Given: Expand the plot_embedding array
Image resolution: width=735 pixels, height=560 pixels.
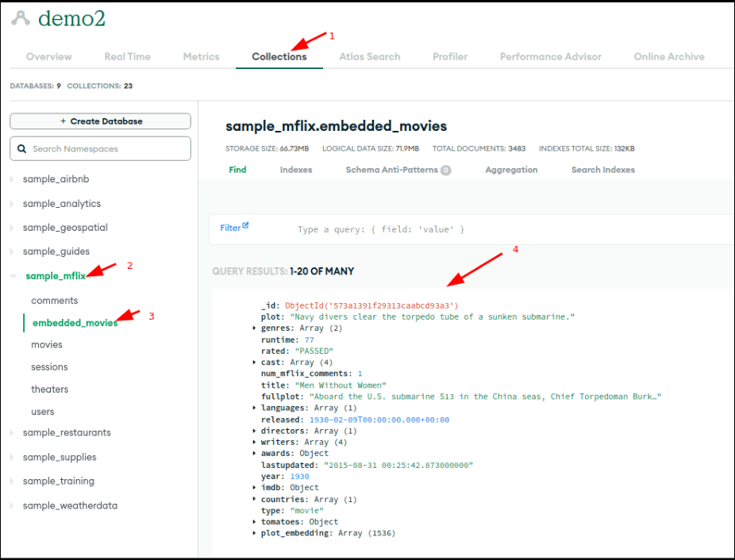Looking at the screenshot, I should click(x=254, y=534).
